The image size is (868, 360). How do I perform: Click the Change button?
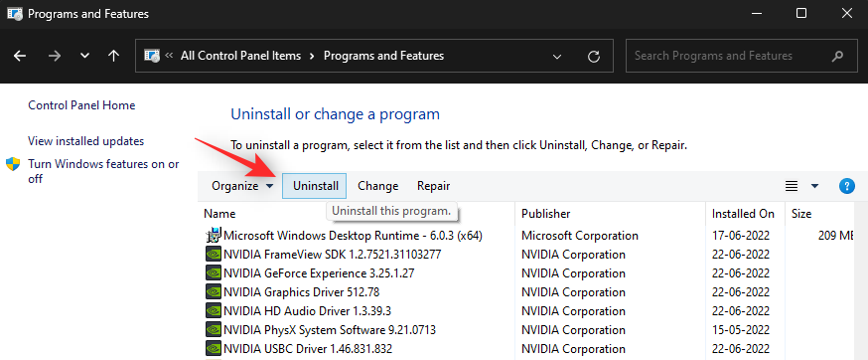click(x=378, y=186)
